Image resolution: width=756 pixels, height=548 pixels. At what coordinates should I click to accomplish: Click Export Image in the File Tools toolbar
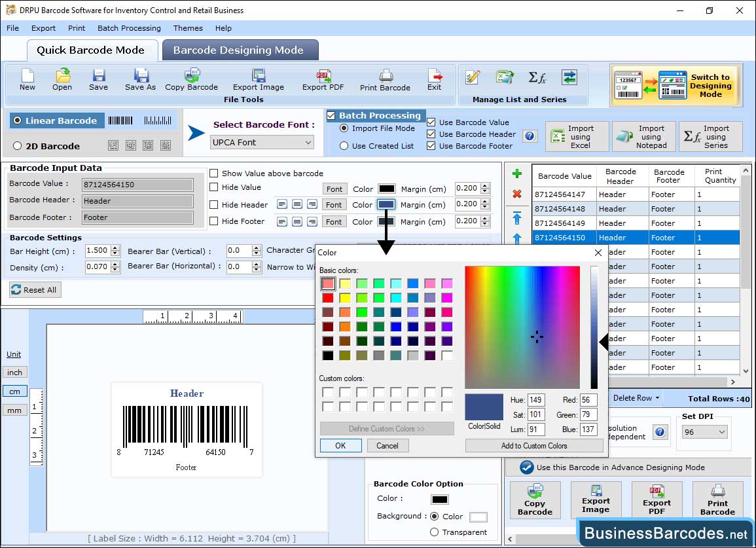pos(259,79)
